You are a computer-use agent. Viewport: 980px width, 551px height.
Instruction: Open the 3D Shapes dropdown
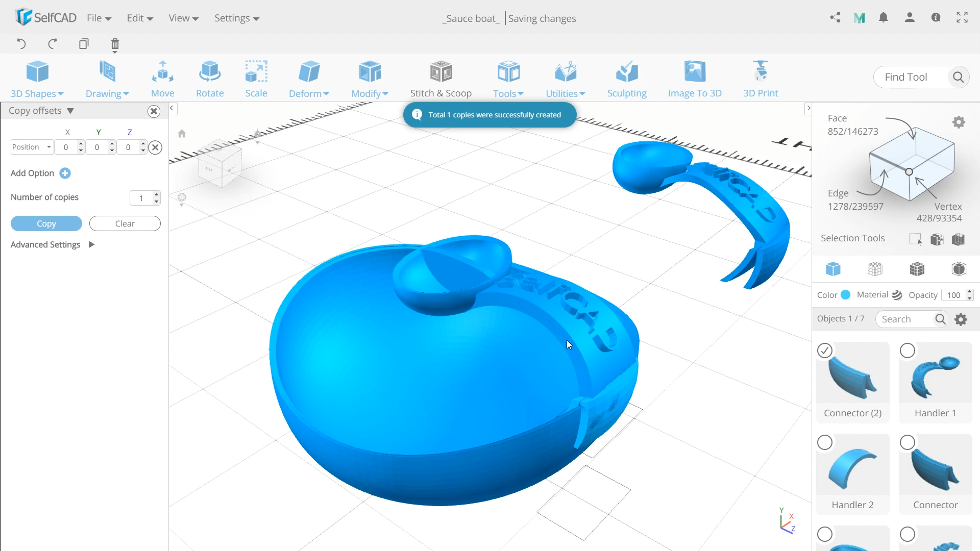[37, 79]
